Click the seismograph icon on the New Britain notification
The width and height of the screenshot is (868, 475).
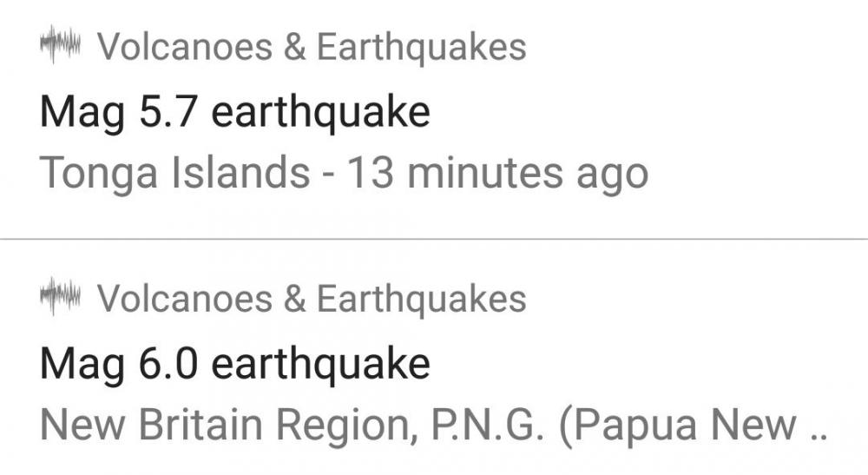(60, 298)
